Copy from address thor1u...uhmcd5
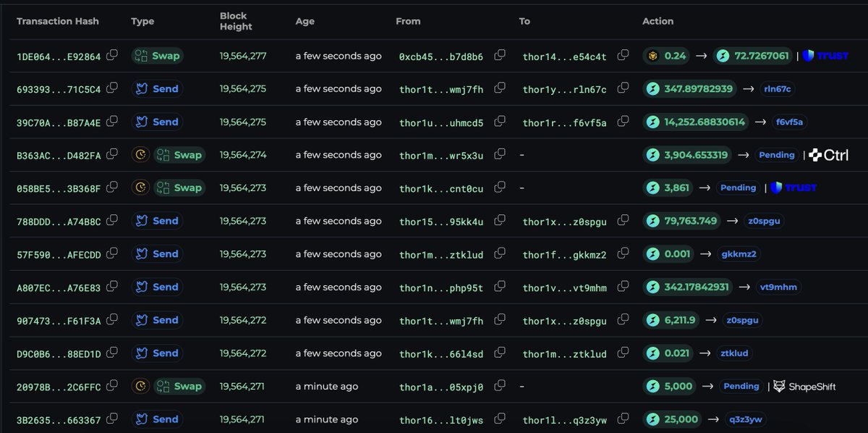Screen dimensions: 868x433 click(x=499, y=122)
